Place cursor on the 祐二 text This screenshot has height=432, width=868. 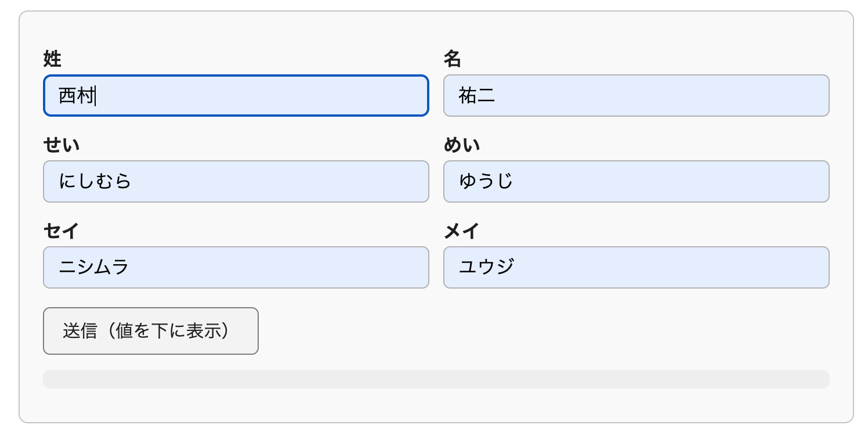coord(476,96)
